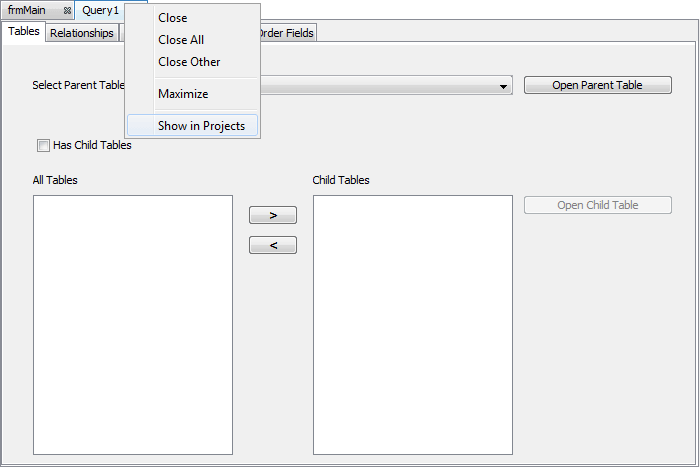Click inside the Child Tables list box
This screenshot has height=467, width=700.
[x=412, y=324]
